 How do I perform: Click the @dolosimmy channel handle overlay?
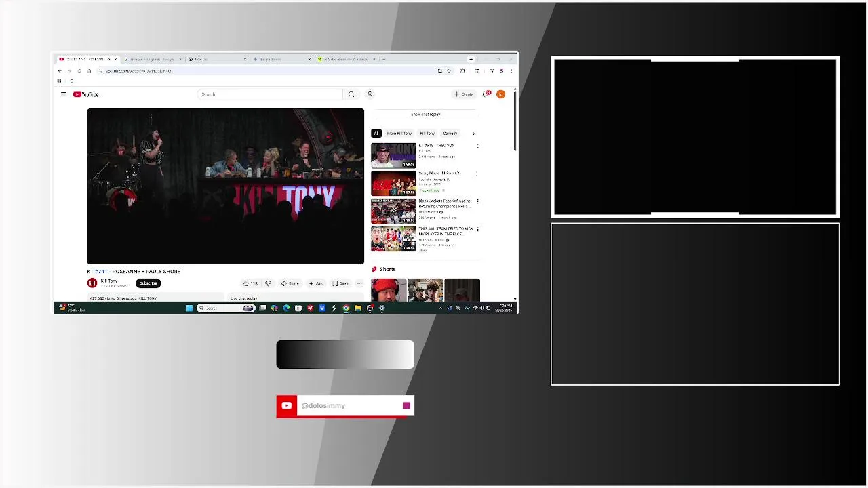point(323,406)
